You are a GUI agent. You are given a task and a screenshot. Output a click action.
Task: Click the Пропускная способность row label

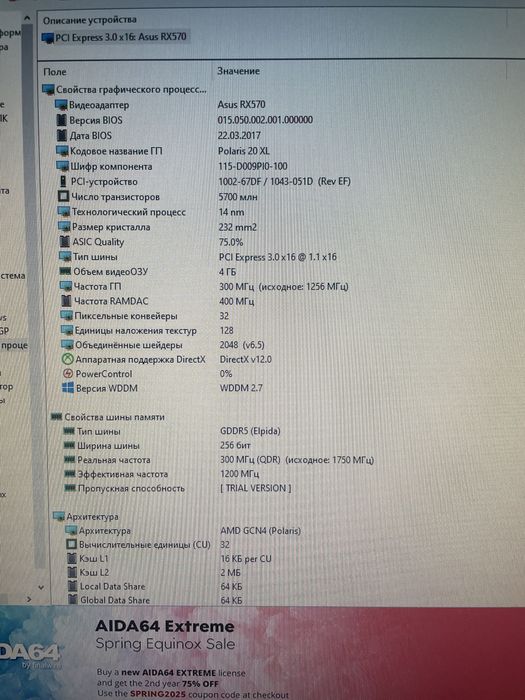[131, 488]
